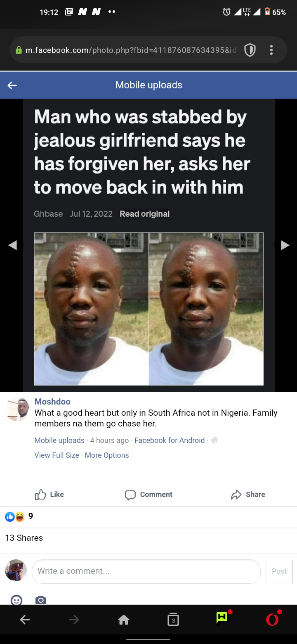
Task: Show the previous photo with left arrow
Action: [x=12, y=245]
